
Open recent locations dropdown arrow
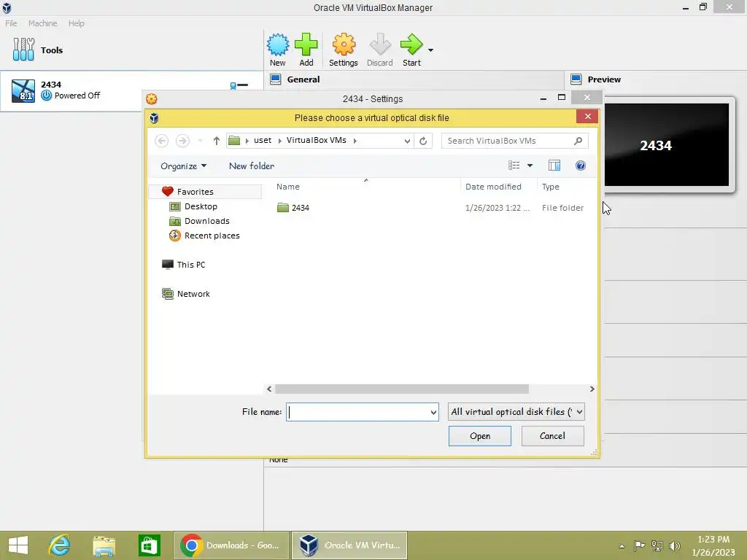(x=200, y=141)
